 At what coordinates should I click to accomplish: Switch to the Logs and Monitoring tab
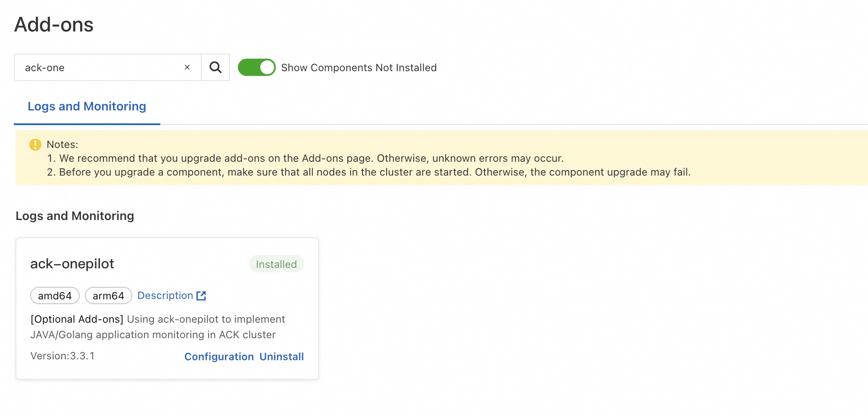[x=87, y=107]
